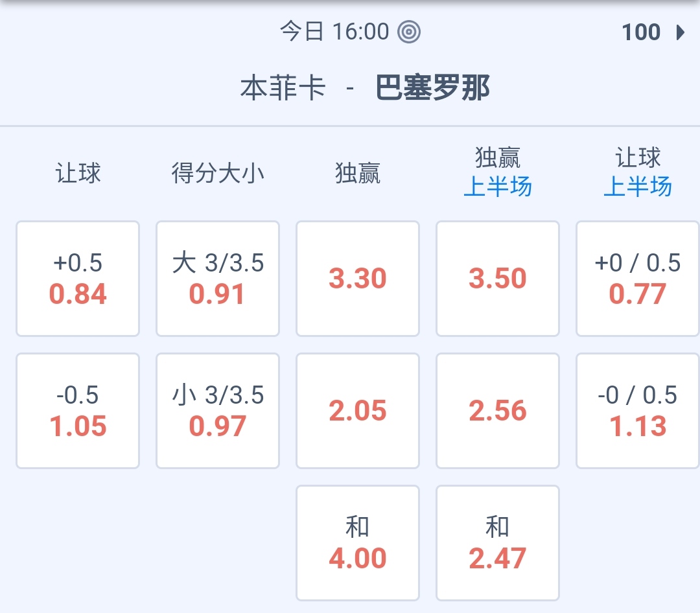Bet moneyline at odds 3.30
Viewport: 700px width, 613px height.
358,279
